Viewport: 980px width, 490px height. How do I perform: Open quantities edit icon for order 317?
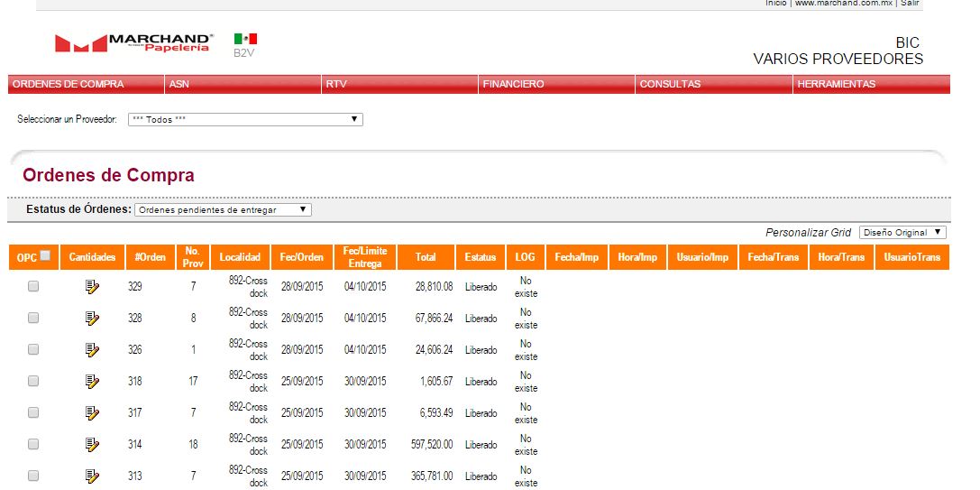point(92,413)
